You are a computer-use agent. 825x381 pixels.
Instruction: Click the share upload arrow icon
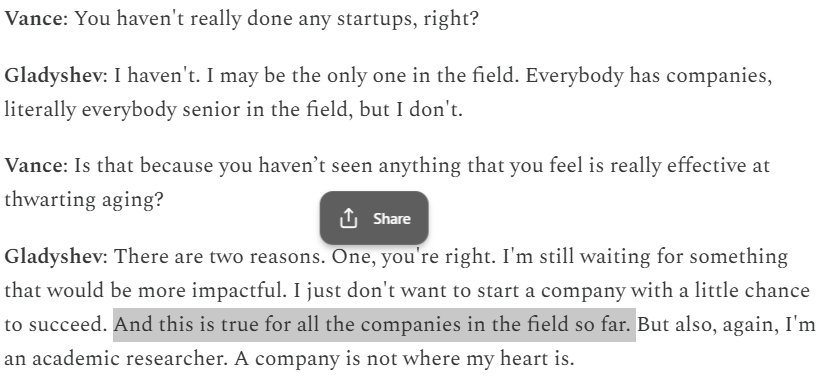pos(348,218)
